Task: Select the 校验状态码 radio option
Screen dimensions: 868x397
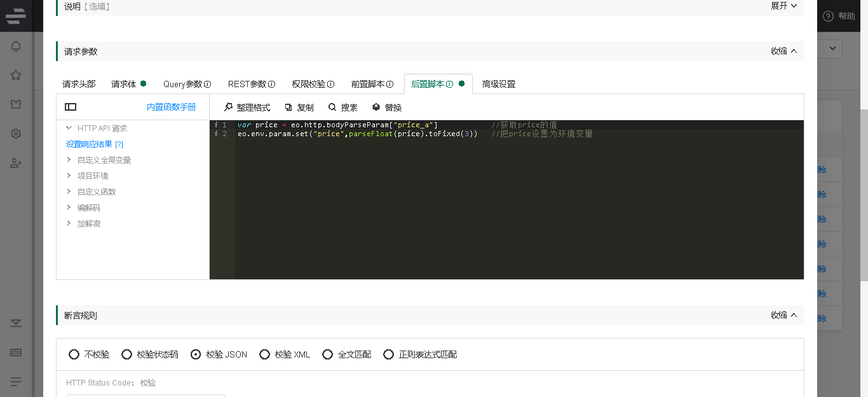Action: 127,354
